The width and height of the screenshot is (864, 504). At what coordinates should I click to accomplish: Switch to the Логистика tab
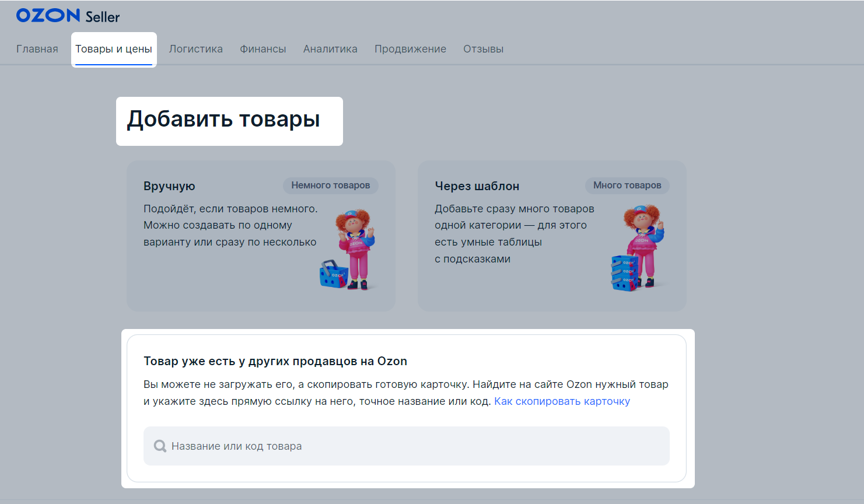[x=196, y=49]
